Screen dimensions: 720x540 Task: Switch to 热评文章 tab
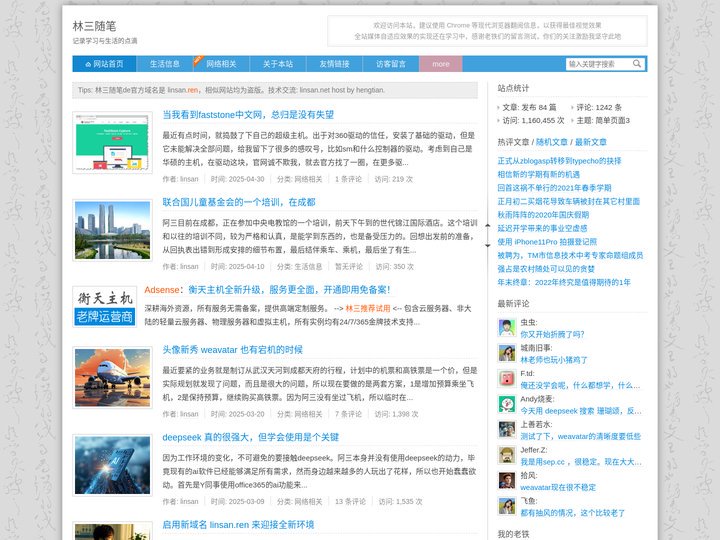click(513, 142)
